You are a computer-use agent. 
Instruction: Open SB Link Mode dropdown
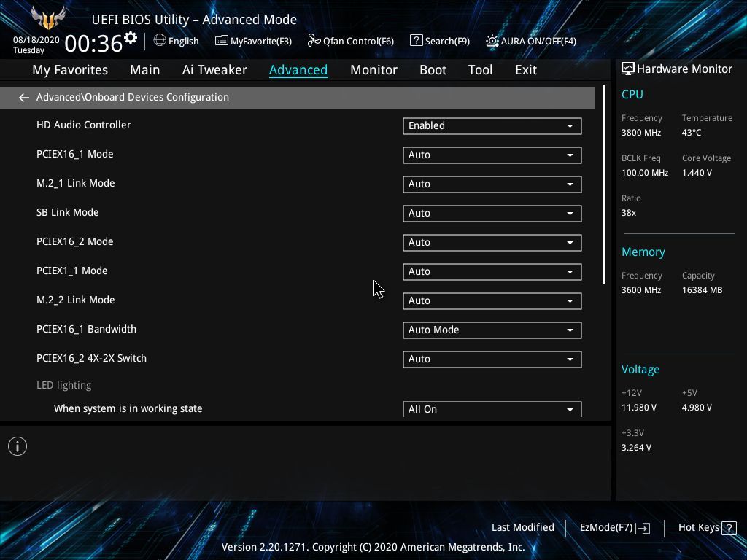coord(492,214)
